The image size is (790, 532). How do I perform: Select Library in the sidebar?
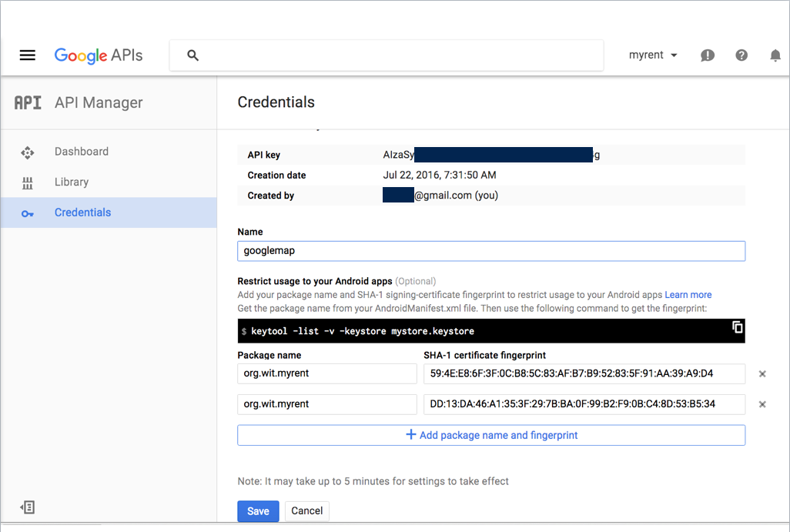pyautogui.click(x=72, y=182)
